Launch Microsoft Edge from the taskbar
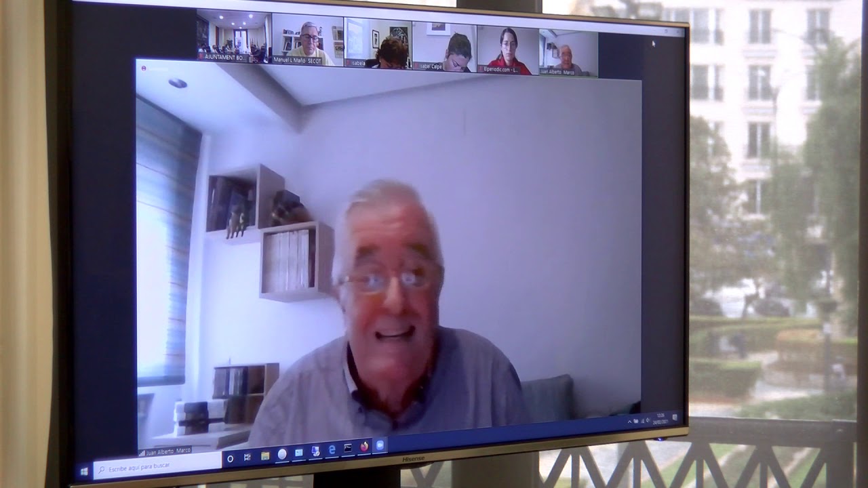This screenshot has height=488, width=868. [x=332, y=449]
